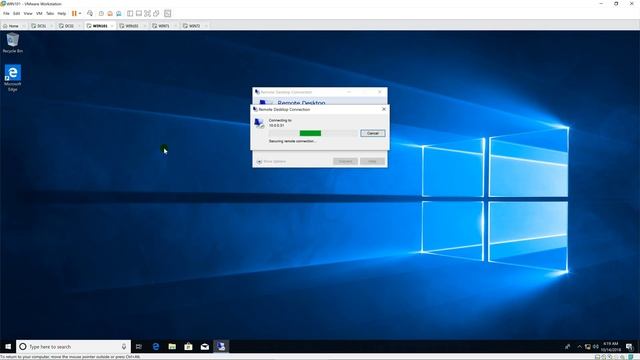Click the microphone icon in search box
This screenshot has width=640, height=360.
124,347
